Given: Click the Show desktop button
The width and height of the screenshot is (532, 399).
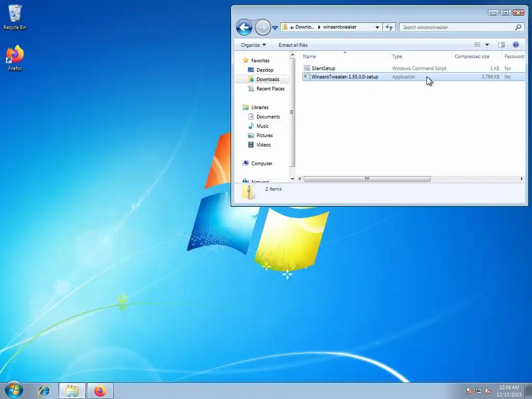Looking at the screenshot, I should pos(528,391).
